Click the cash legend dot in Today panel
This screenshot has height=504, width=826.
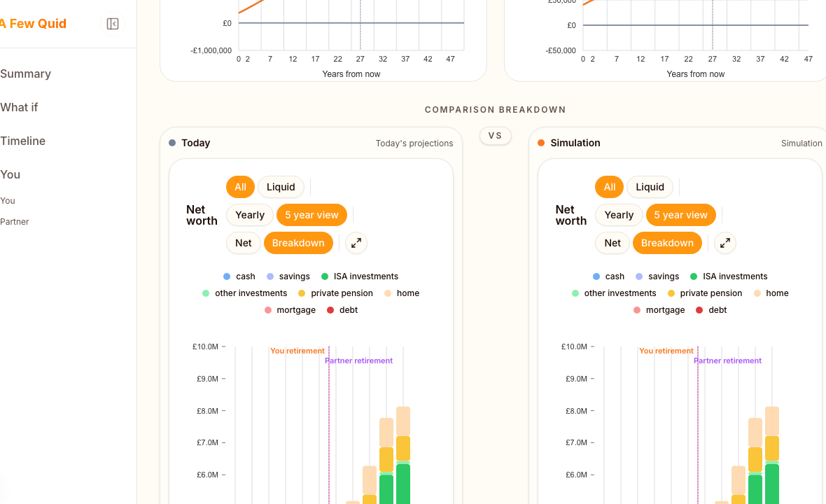[227, 276]
